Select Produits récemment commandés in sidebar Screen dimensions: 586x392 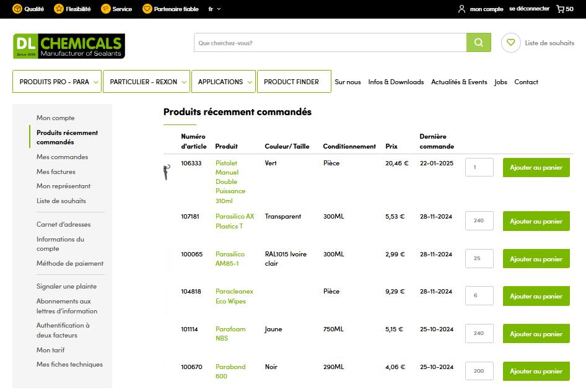[68, 137]
